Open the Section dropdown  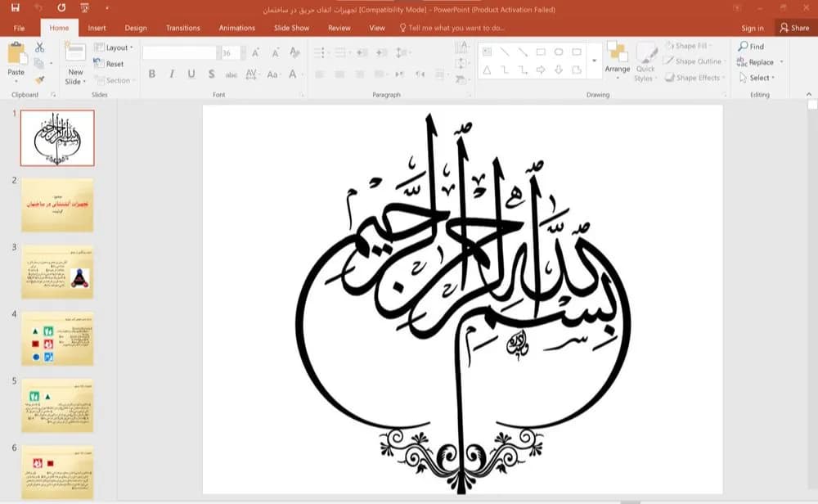tap(115, 80)
